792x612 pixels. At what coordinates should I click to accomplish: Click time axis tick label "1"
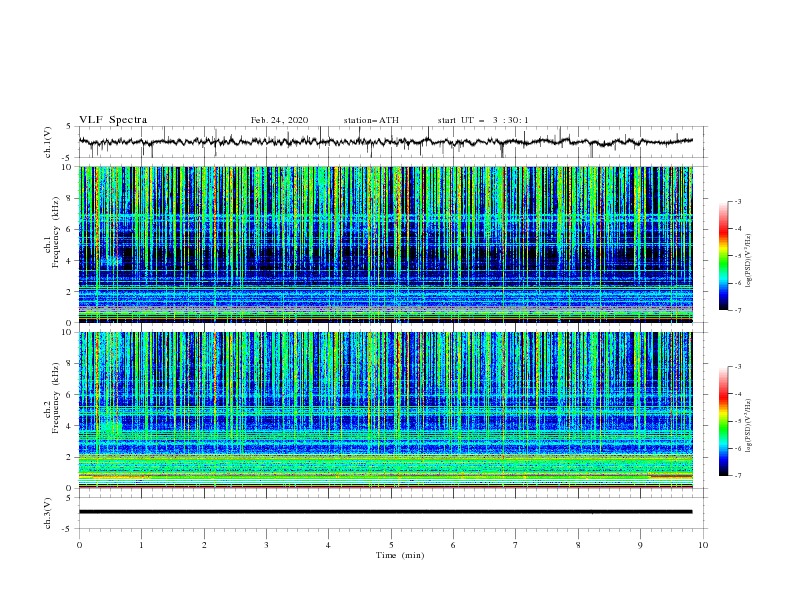(x=141, y=545)
